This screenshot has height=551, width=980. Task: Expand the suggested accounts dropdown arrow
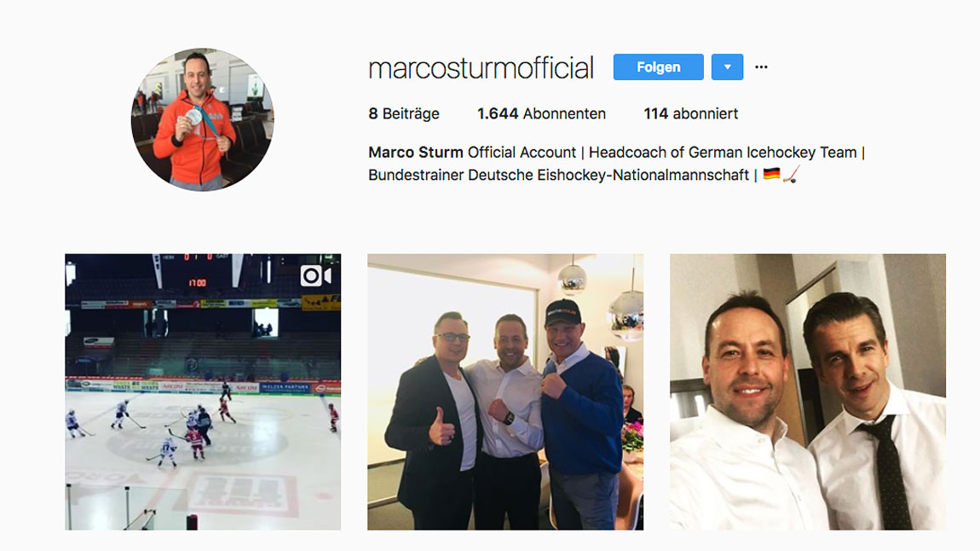(x=728, y=67)
